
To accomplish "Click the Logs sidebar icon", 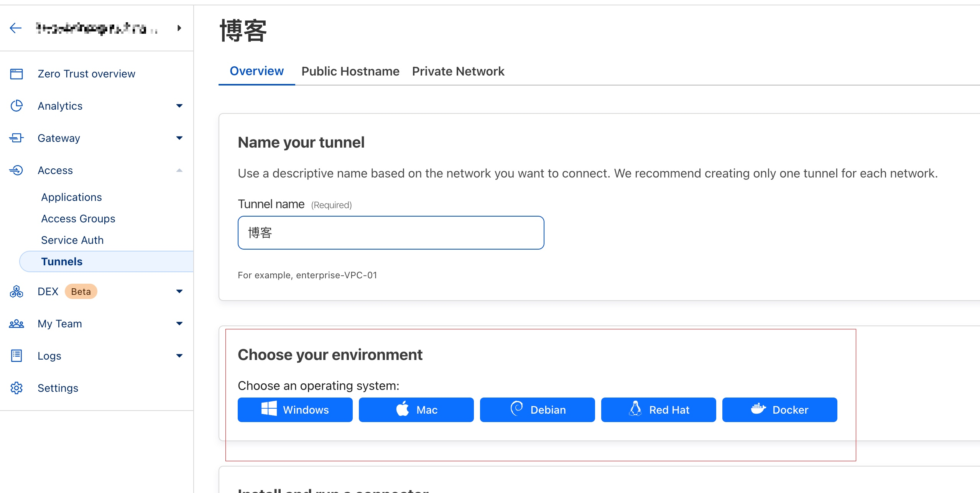I will 16,355.
